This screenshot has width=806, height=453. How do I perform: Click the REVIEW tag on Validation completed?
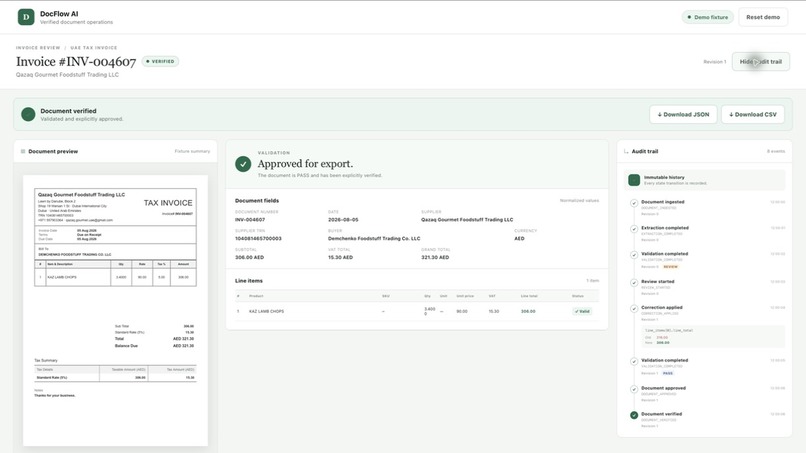pos(670,267)
